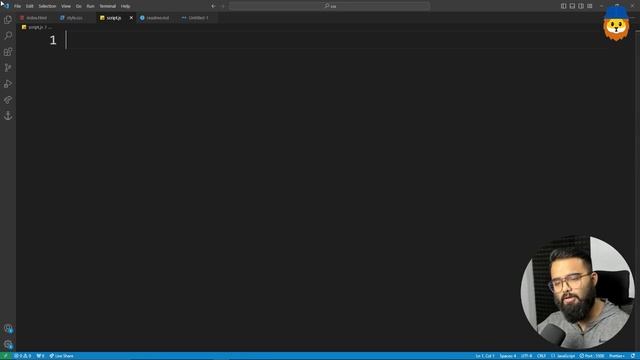Click the Ln 1, Col 1 cursor position
This screenshot has width=640, height=360.
click(x=485, y=356)
